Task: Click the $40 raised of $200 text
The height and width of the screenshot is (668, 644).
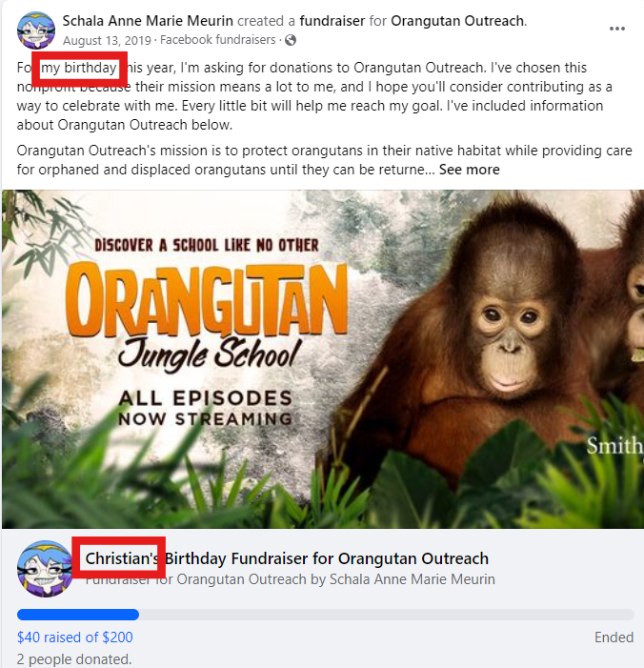Action: [75, 637]
